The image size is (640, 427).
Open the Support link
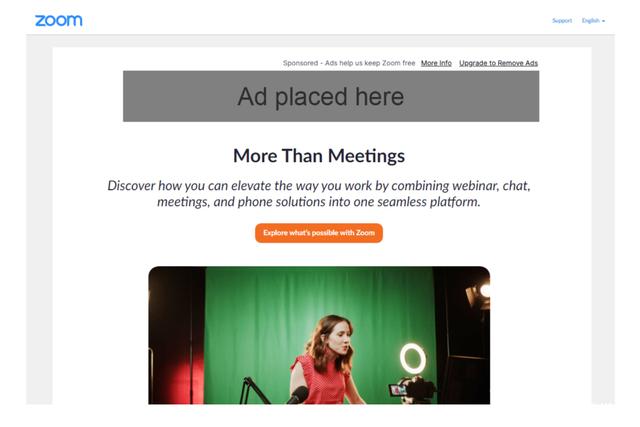[562, 20]
